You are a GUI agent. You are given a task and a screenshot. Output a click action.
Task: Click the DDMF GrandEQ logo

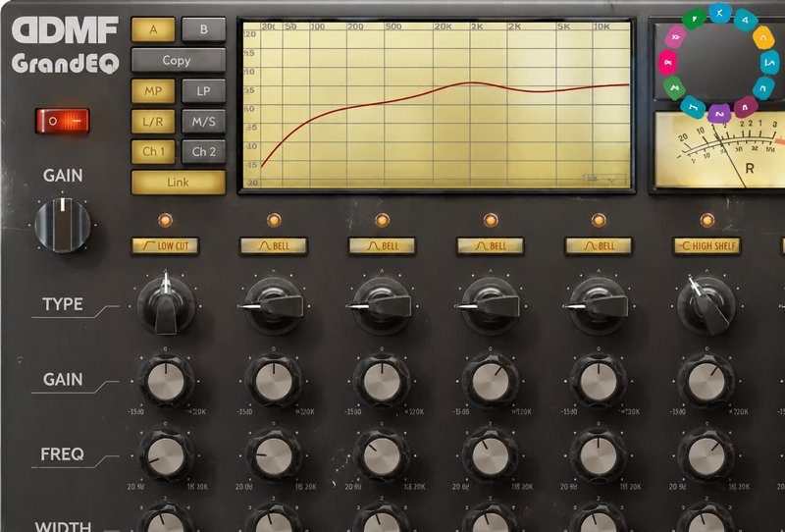65,45
